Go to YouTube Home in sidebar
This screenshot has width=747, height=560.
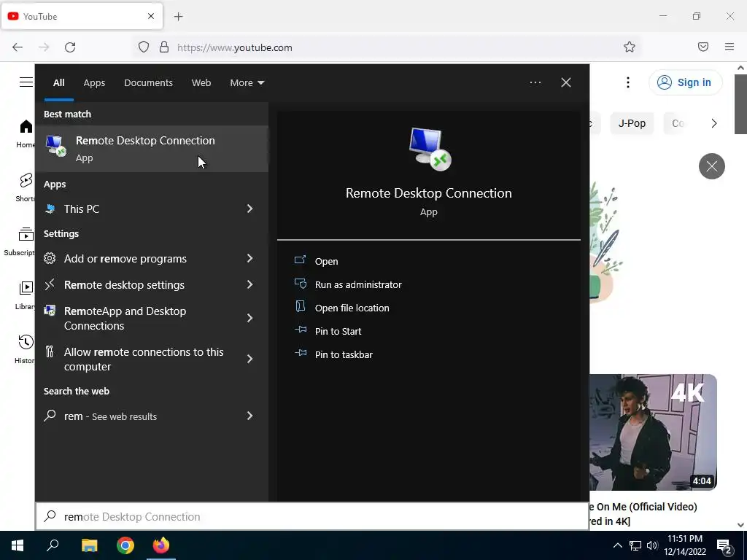(25, 134)
